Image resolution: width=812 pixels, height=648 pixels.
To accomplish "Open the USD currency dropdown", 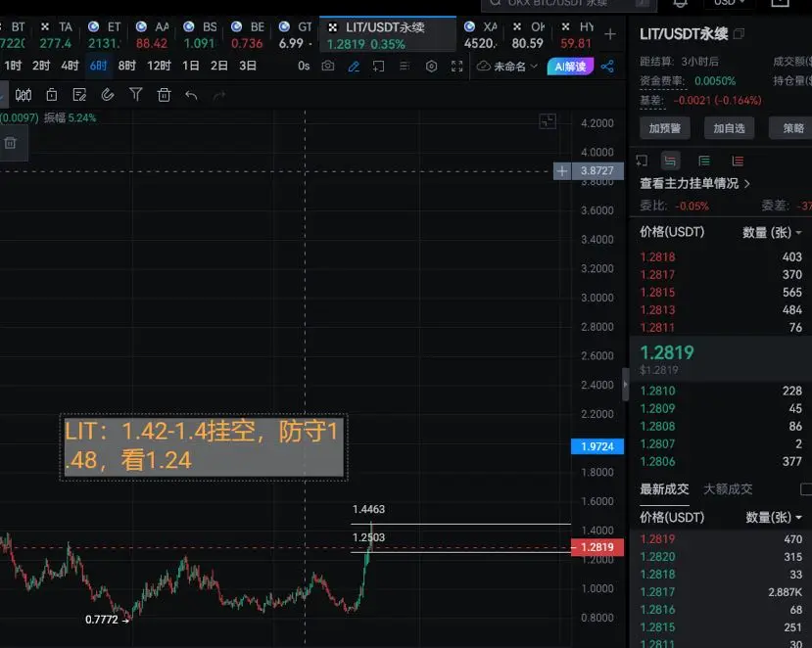I will tap(729, 3).
